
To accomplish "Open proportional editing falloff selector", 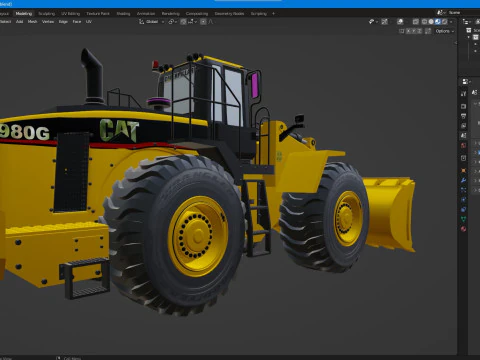I will [211, 22].
